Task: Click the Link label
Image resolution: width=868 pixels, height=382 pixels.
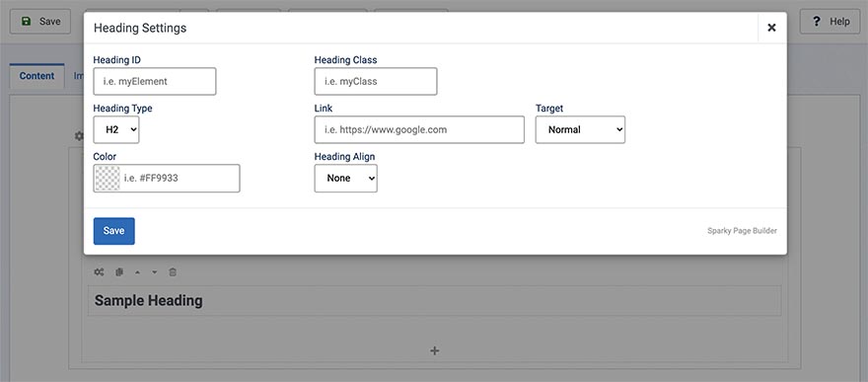Action: point(324,109)
